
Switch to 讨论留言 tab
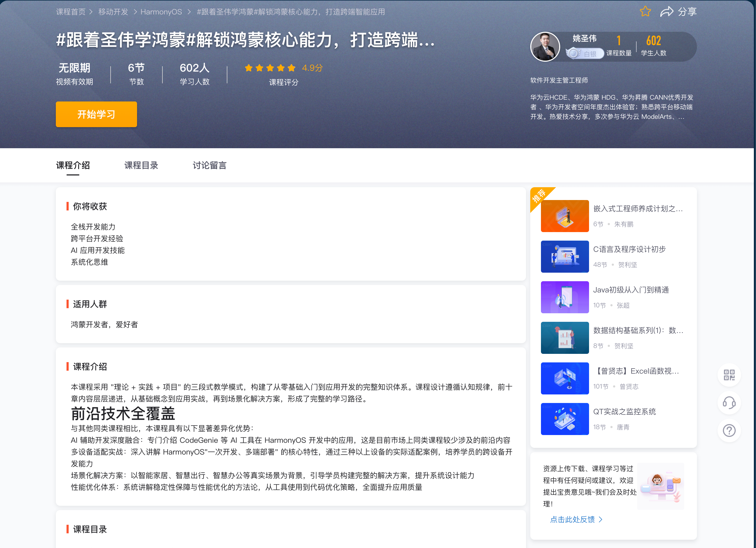[x=209, y=165]
